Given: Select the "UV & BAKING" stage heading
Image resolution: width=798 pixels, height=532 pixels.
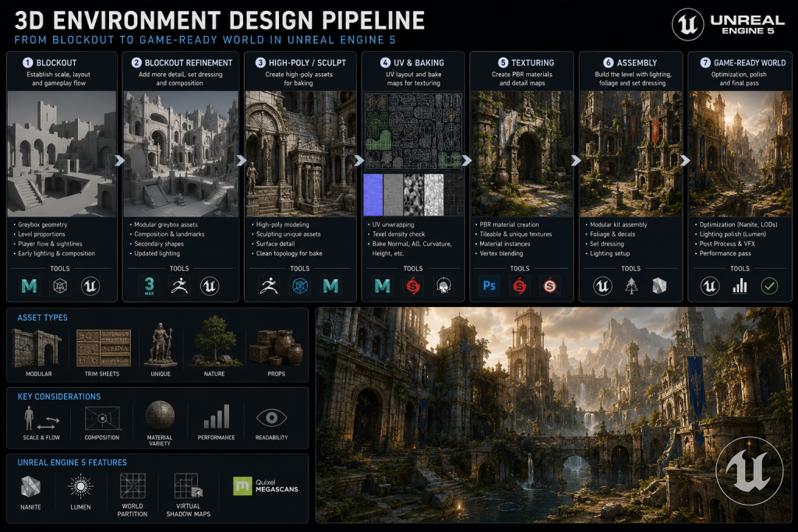Looking at the screenshot, I should 418,62.
